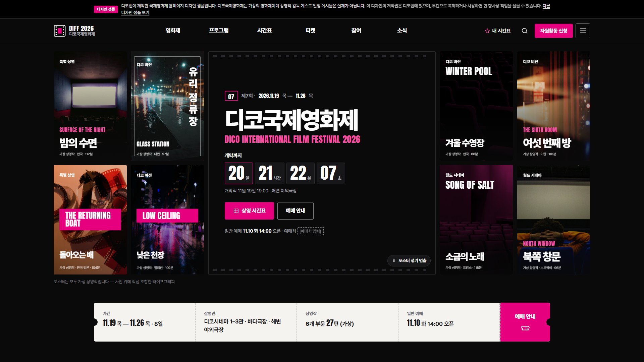Click the ticket icon in the pink 예매 안내 stub
This screenshot has width=644, height=362.
click(x=525, y=328)
